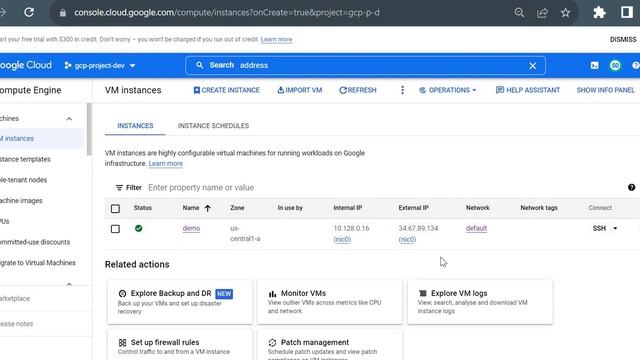The height and width of the screenshot is (360, 640).
Task: Show the info panel
Action: [x=605, y=90]
